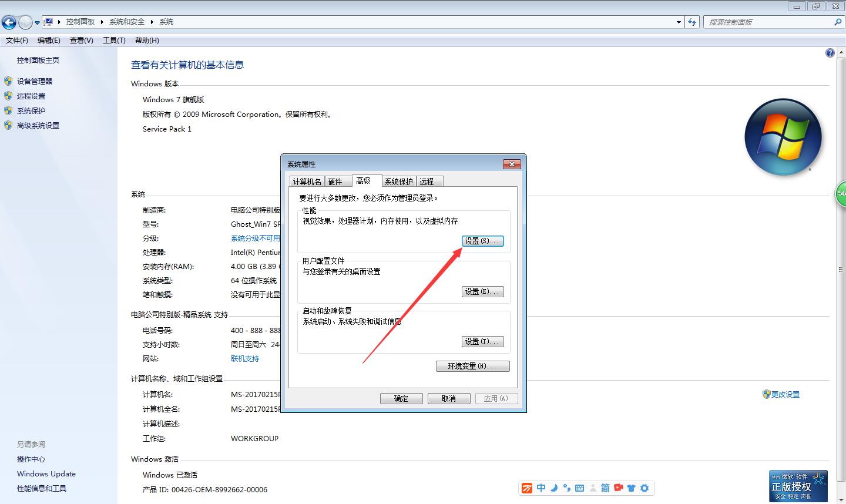The width and height of the screenshot is (846, 504).
Task: Click the Windows logo orb image
Action: [783, 137]
